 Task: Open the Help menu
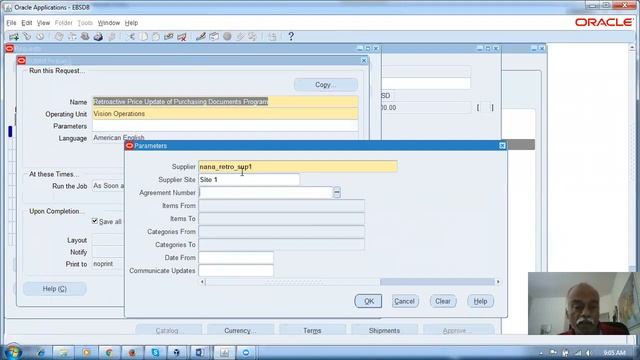pyautogui.click(x=131, y=23)
